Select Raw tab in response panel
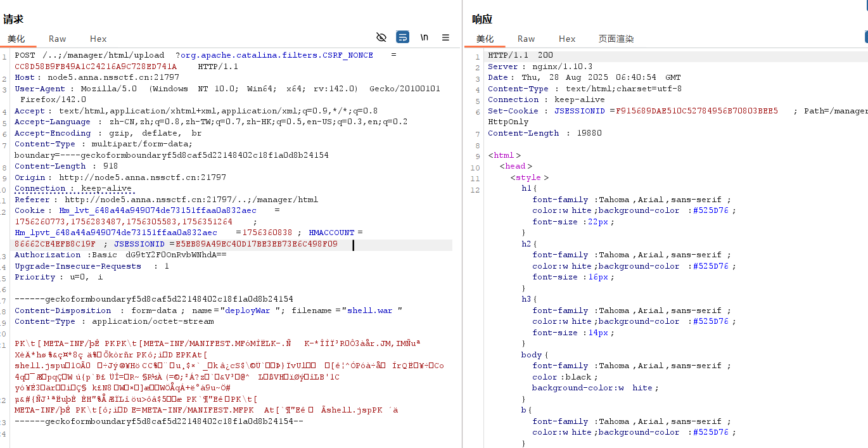This screenshot has height=448, width=868. [526, 39]
